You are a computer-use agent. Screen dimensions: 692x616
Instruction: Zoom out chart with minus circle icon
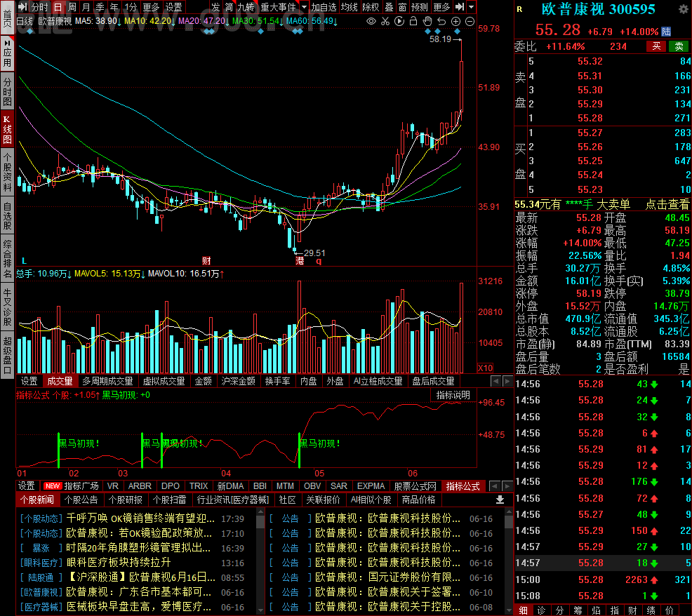[x=470, y=21]
